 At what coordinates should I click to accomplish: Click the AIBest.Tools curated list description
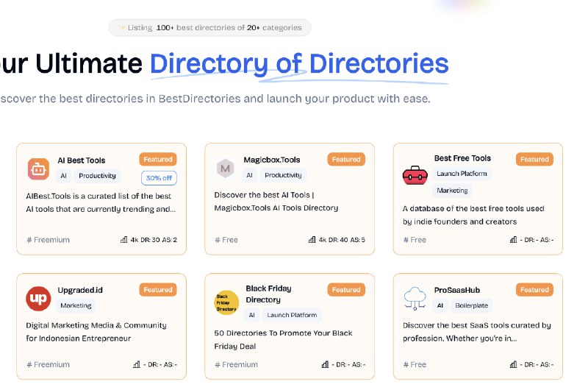[101, 202]
